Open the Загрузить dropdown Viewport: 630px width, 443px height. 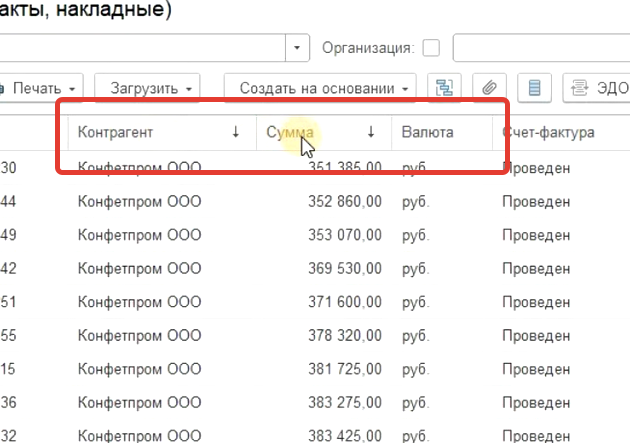[x=147, y=88]
